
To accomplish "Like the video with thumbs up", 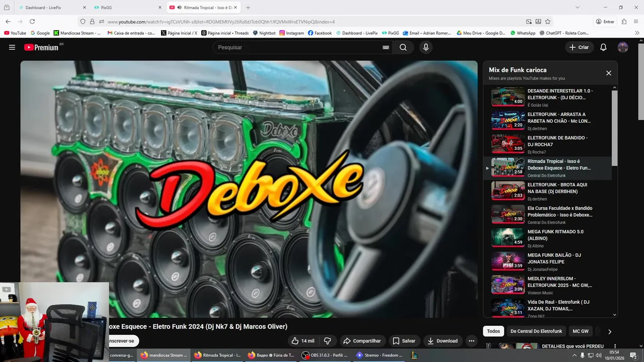I will [302, 341].
